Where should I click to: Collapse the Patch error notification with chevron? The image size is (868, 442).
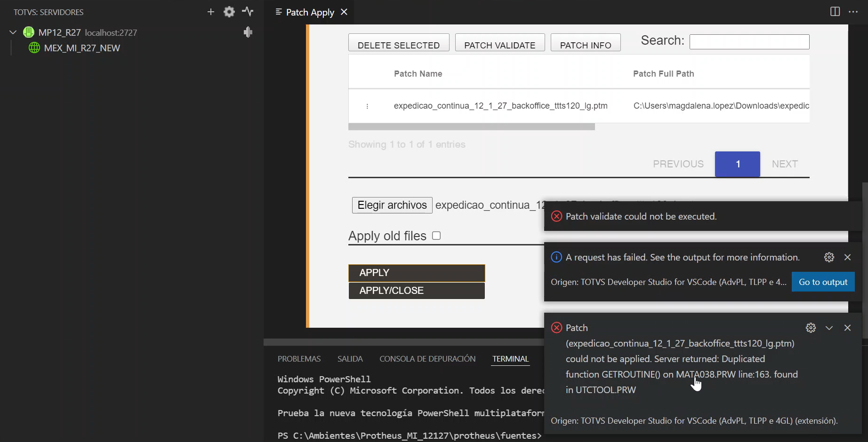(x=829, y=328)
